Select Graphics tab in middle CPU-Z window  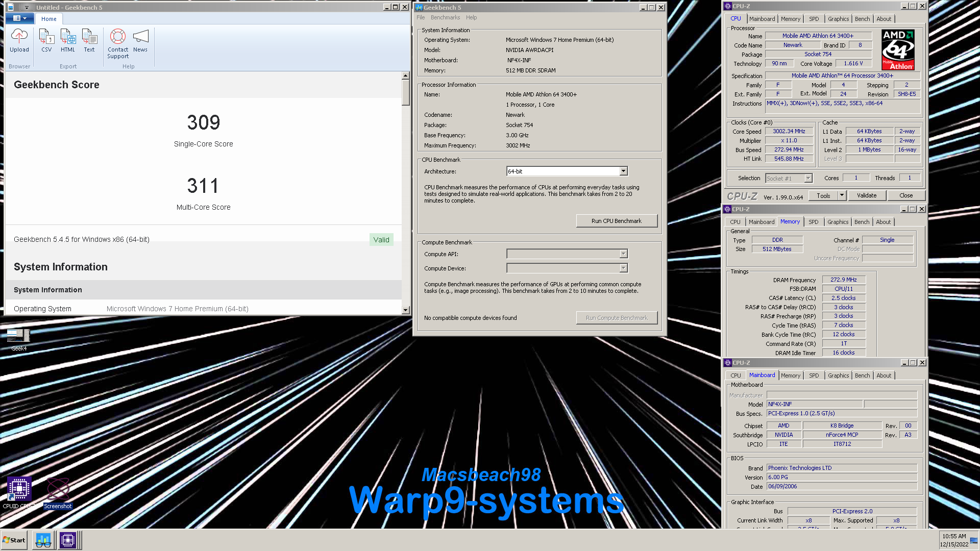[x=838, y=222]
